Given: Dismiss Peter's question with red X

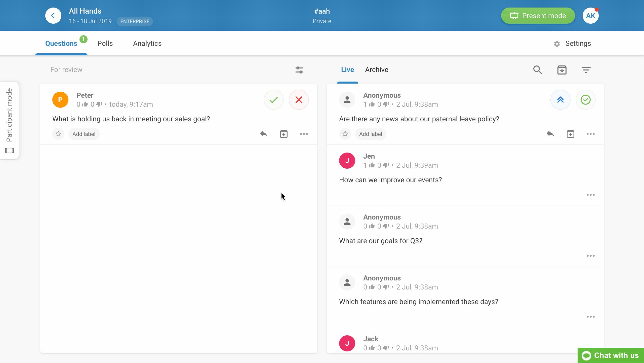Looking at the screenshot, I should (x=299, y=100).
